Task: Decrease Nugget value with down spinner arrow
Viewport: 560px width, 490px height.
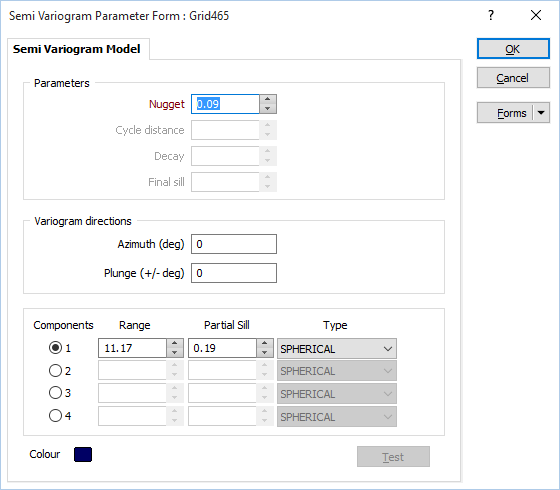Action: pos(268,109)
